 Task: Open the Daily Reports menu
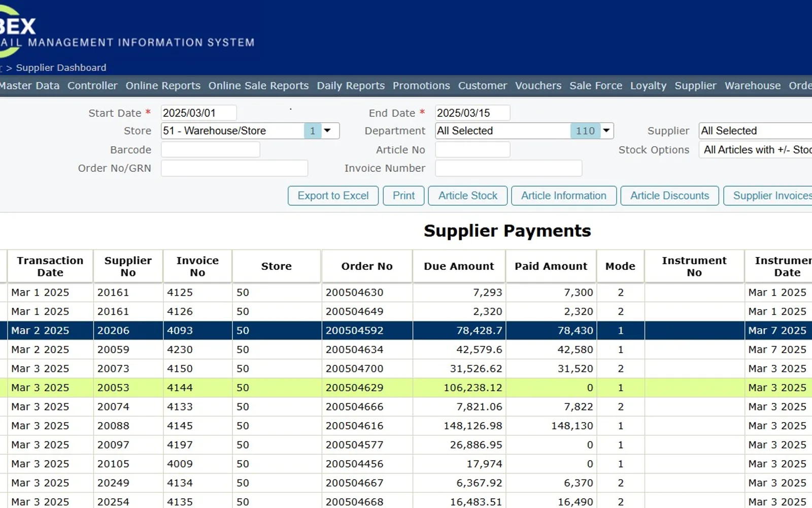tap(351, 86)
